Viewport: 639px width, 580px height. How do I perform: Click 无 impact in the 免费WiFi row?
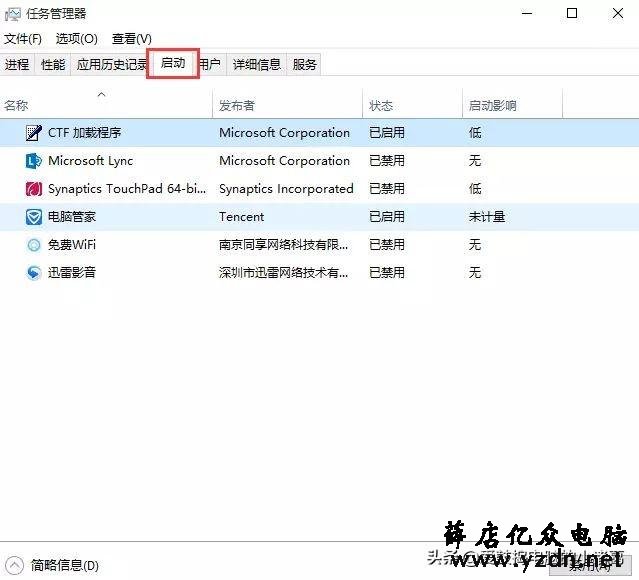pos(475,245)
